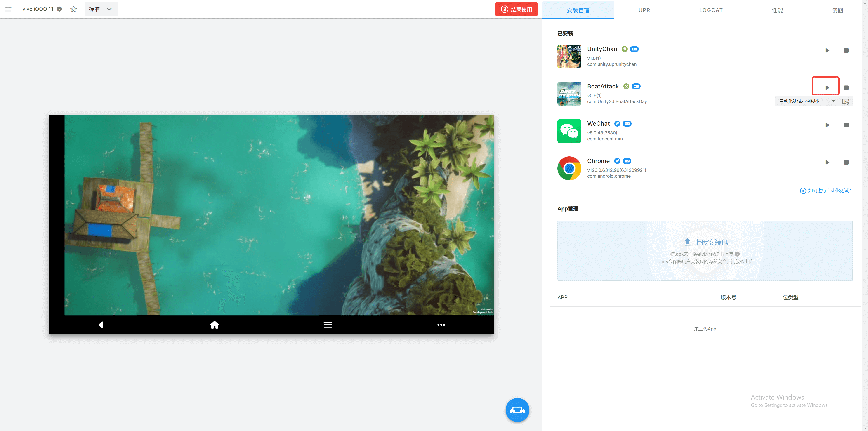
Task: Favorite the device with the star icon
Action: [73, 9]
